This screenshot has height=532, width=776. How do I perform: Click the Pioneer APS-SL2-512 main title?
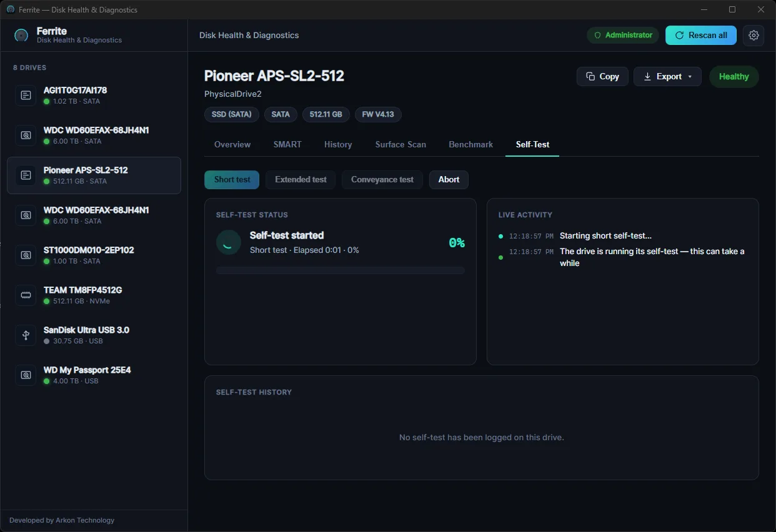click(274, 76)
